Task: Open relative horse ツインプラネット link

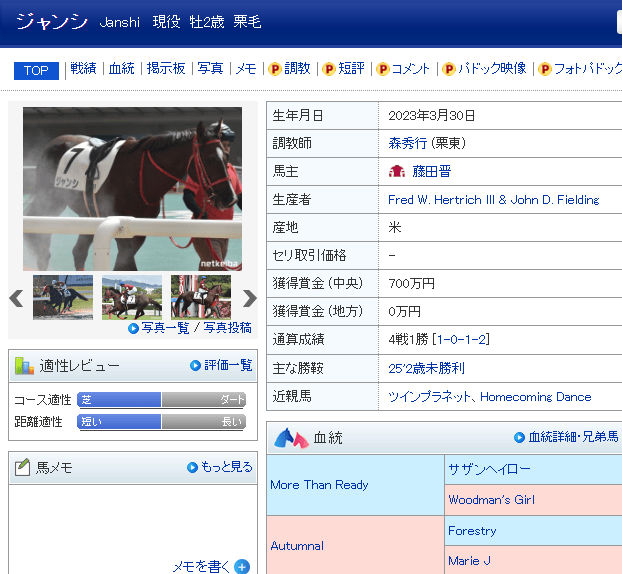Action: tap(430, 396)
